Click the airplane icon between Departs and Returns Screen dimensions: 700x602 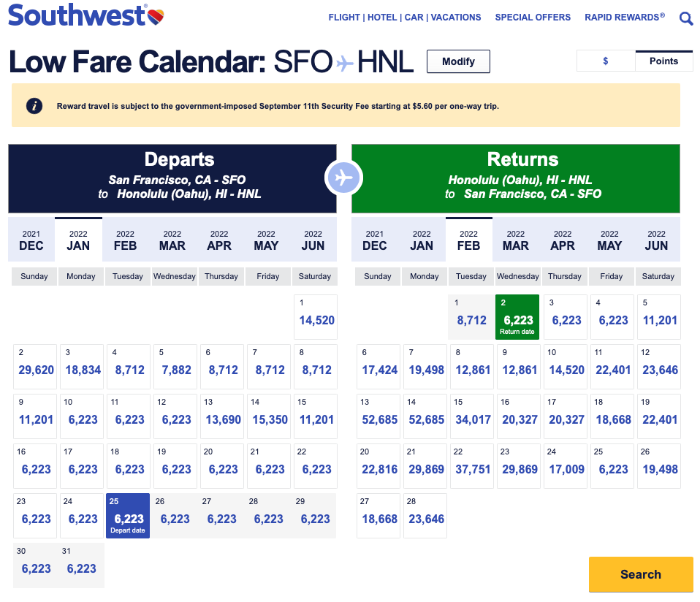tap(343, 178)
